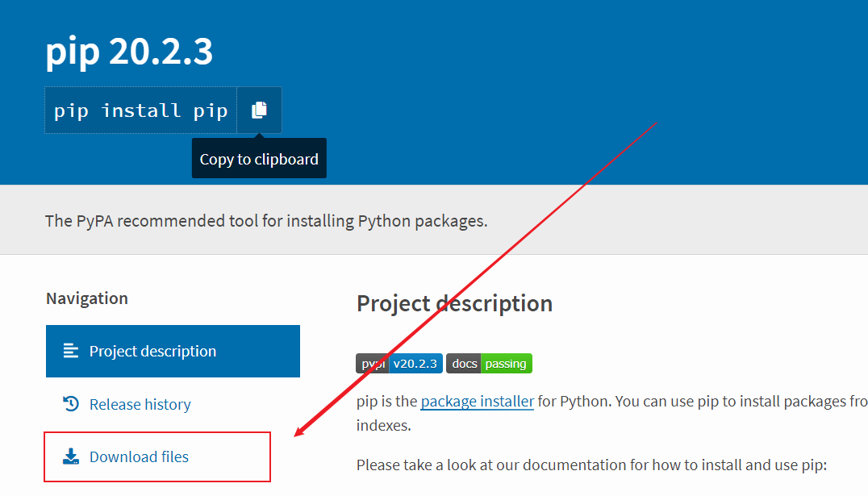
Task: Click the pip install pip command box
Action: 140,110
